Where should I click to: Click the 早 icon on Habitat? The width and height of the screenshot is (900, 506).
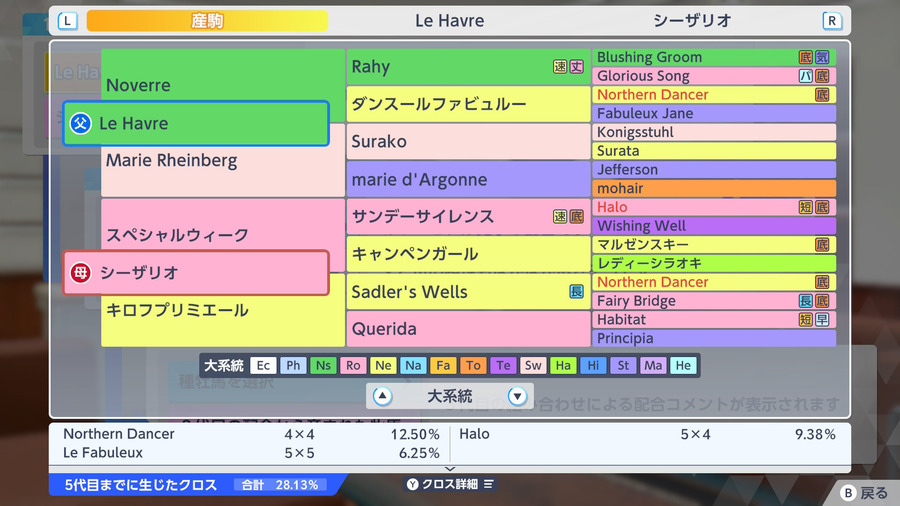(x=823, y=320)
